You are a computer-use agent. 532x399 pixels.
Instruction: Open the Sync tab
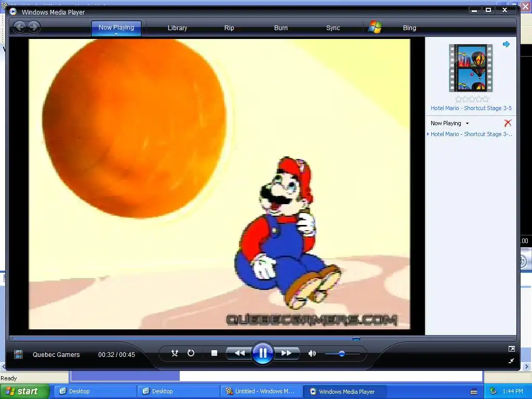click(x=333, y=28)
